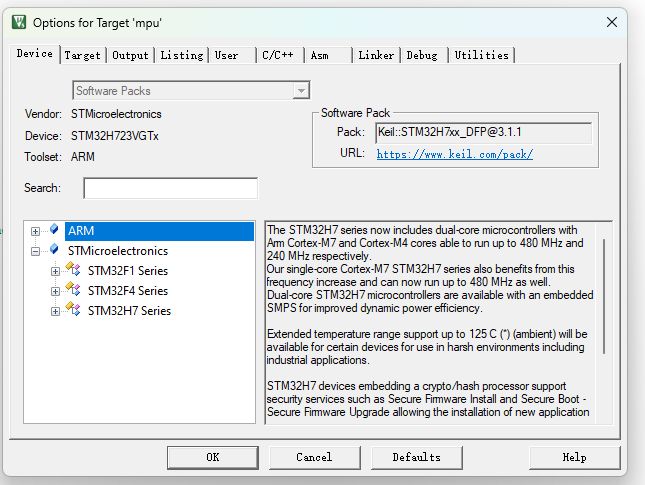Select the STM32F1 Series row
The height and width of the screenshot is (485, 645).
click(x=128, y=271)
